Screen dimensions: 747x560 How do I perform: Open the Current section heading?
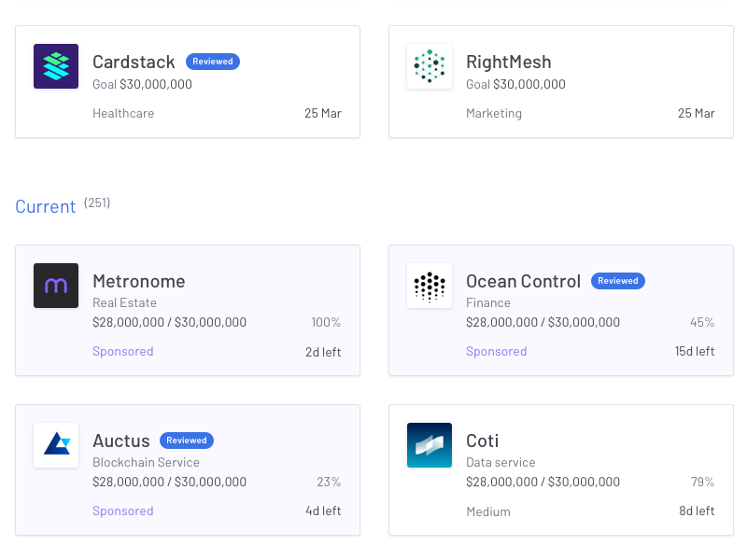(x=45, y=206)
